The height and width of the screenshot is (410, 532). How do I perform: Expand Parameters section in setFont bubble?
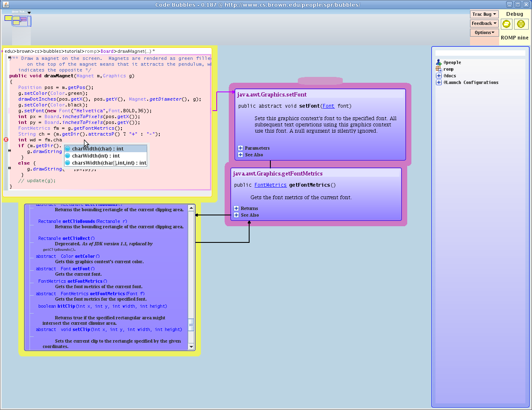(x=240, y=148)
